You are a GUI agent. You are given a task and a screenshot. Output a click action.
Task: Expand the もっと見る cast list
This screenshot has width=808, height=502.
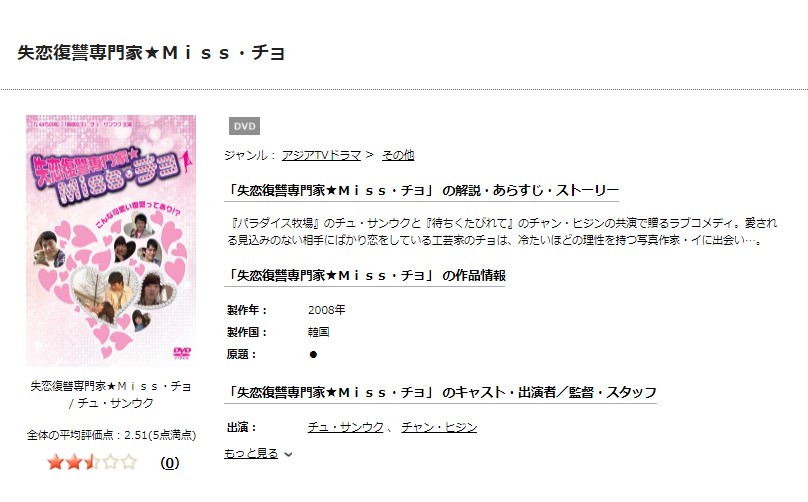coord(251,454)
